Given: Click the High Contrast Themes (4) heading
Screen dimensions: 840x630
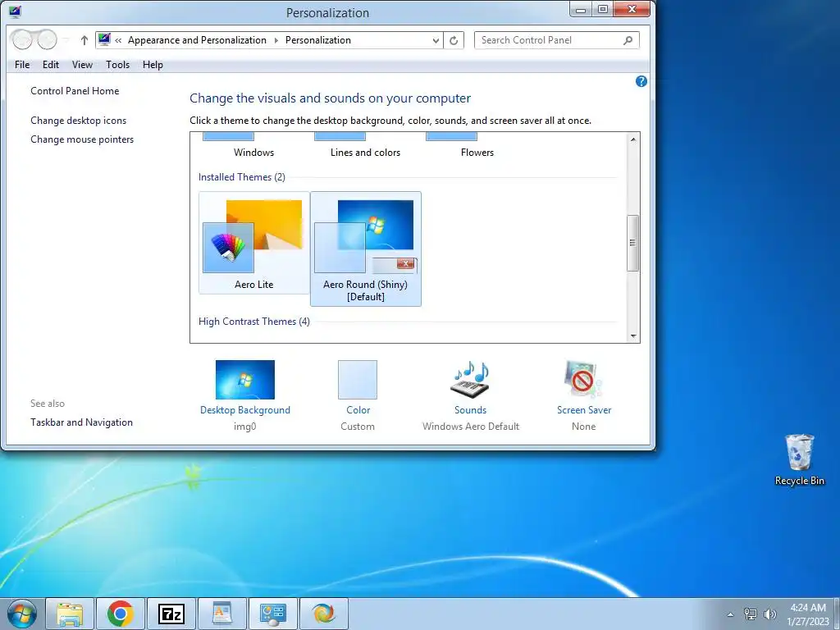Looking at the screenshot, I should [x=254, y=322].
